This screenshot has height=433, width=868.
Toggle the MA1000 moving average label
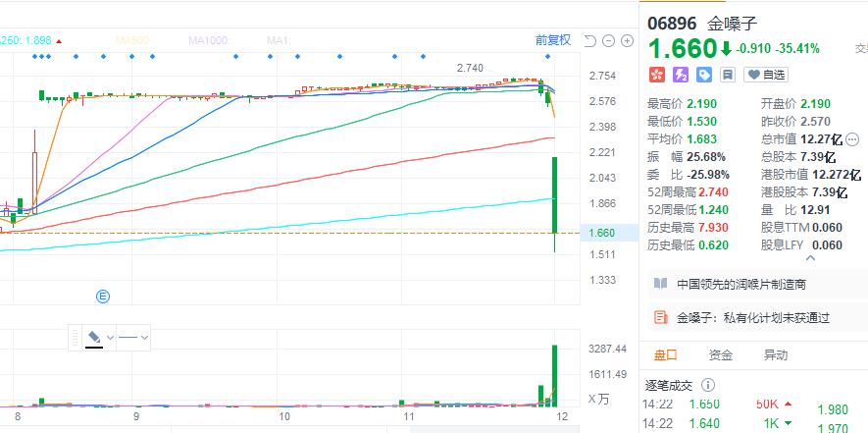(x=208, y=40)
